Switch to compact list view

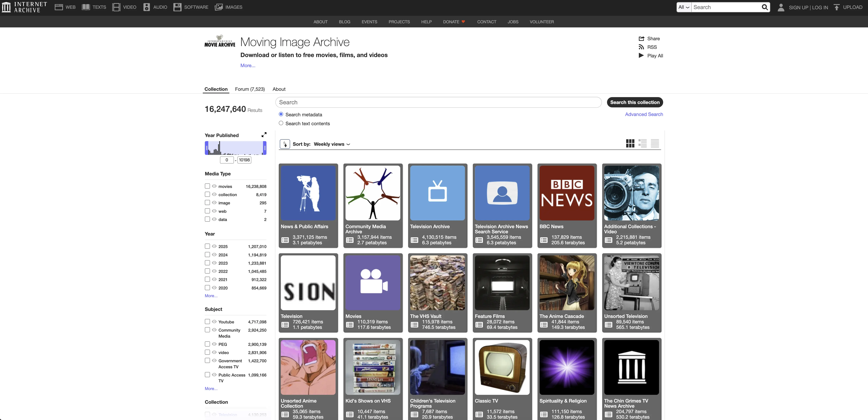[x=655, y=143]
